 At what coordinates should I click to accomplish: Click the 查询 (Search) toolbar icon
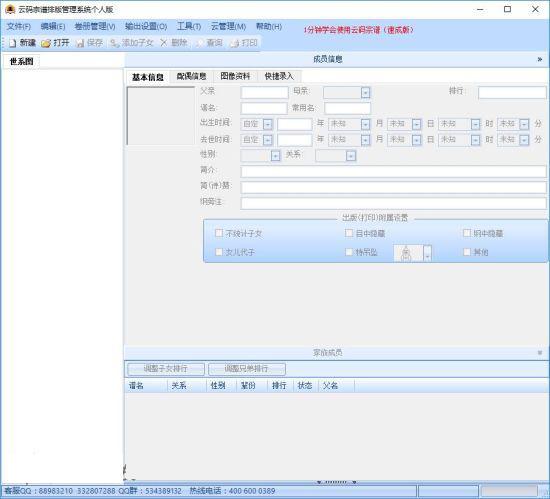coord(199,43)
